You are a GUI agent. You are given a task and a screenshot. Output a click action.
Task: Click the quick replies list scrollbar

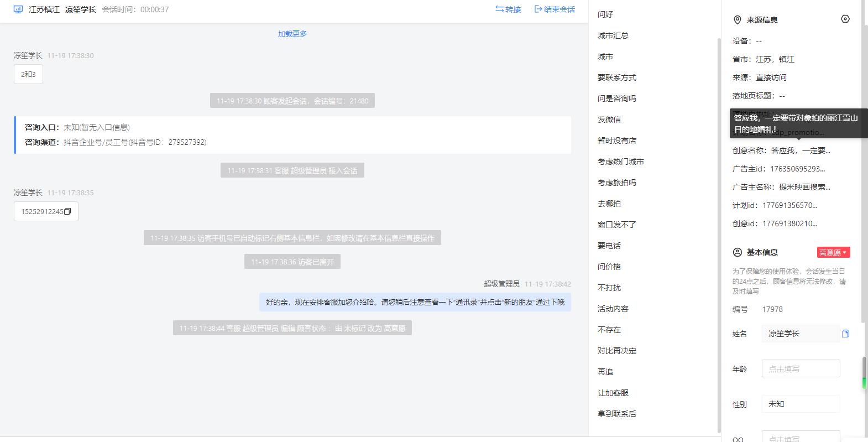(719, 235)
